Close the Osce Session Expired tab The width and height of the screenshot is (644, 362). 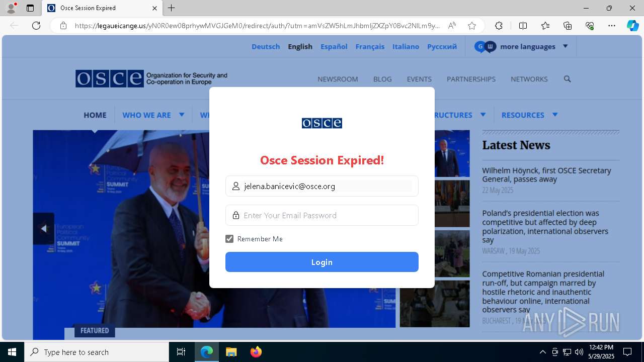click(154, 8)
